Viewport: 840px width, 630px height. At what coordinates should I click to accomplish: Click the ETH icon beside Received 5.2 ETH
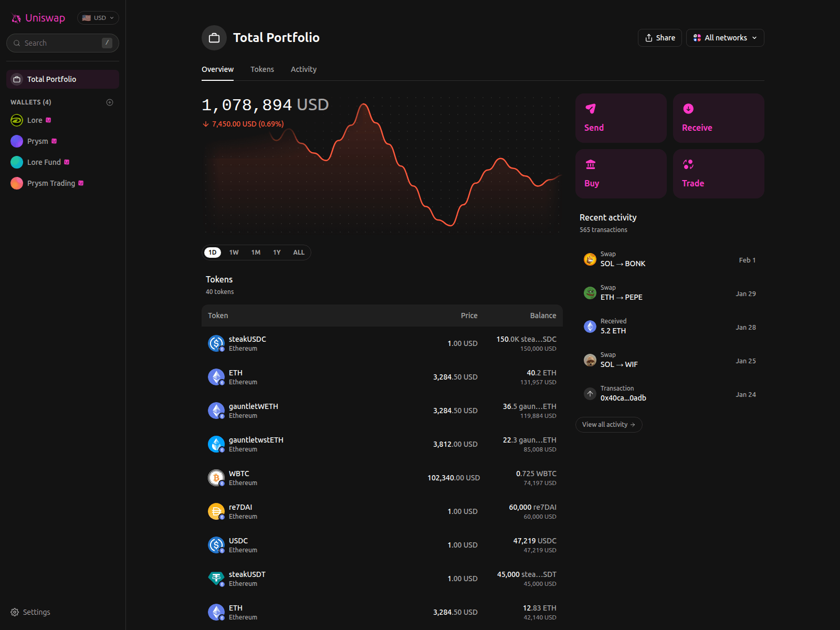pos(590,327)
